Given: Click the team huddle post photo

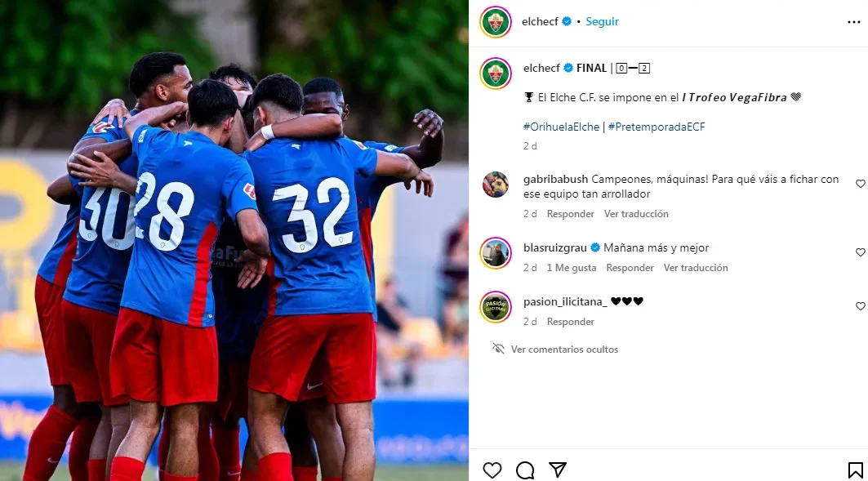Looking at the screenshot, I should coord(234,240).
